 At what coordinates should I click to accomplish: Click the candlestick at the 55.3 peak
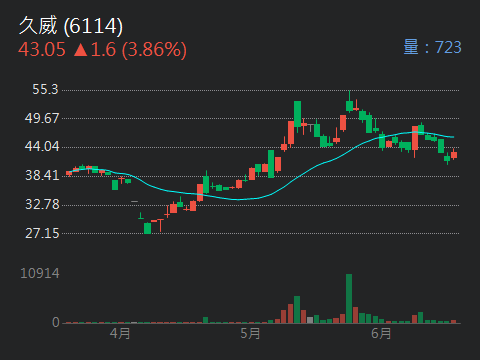349,101
